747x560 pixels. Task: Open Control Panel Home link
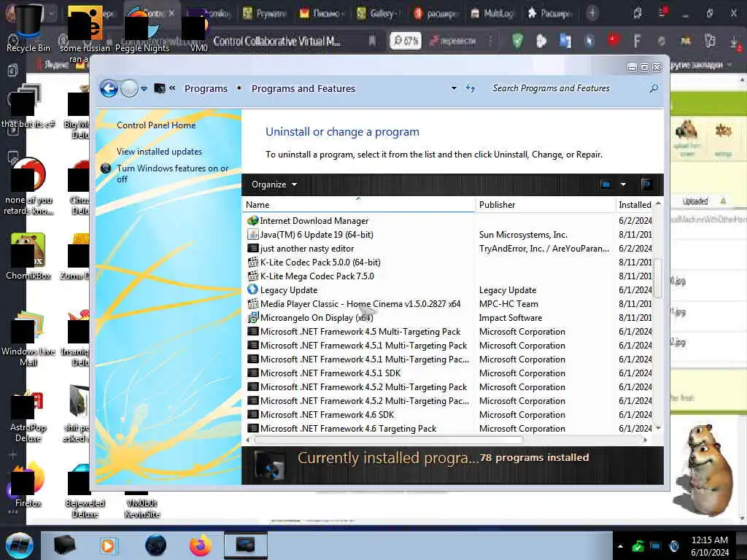tap(156, 125)
